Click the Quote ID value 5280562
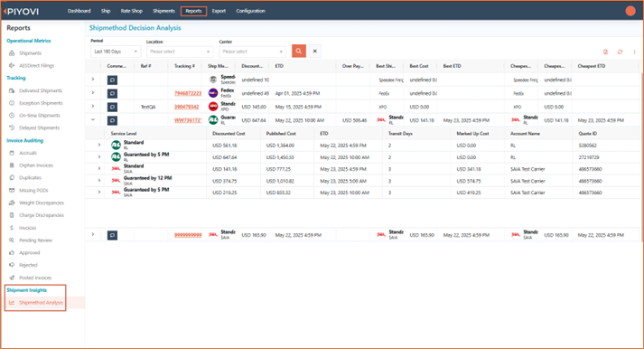Image resolution: width=644 pixels, height=349 pixels. click(587, 145)
